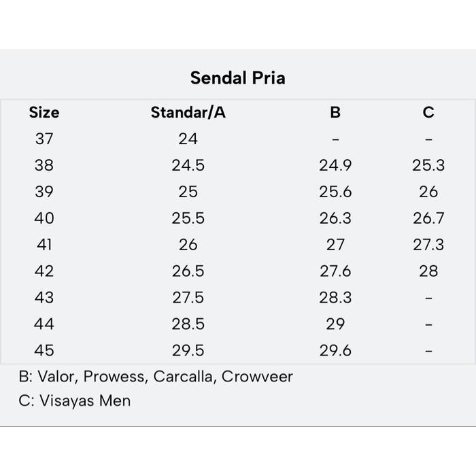The width and height of the screenshot is (476, 476).
Task: Click the C column header
Action: pos(428,112)
